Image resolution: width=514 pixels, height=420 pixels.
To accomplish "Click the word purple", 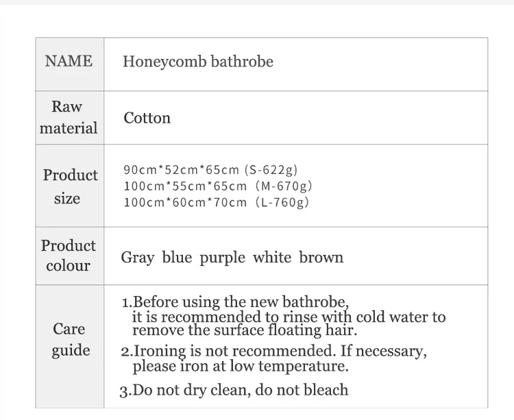I will click(x=222, y=258).
